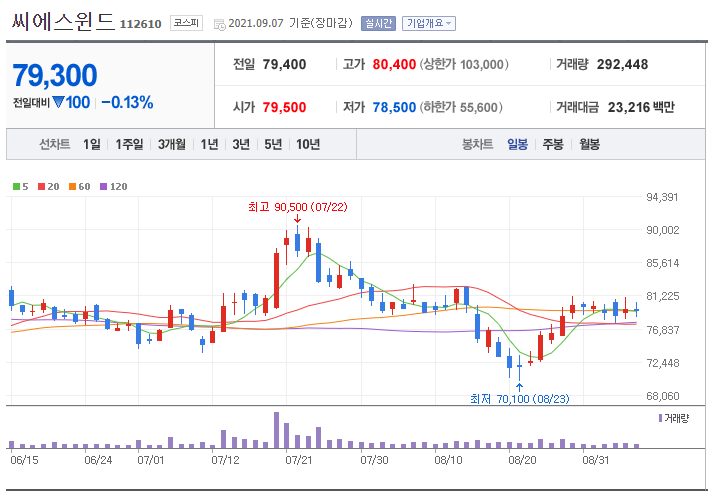
Task: Click the 실시간 button
Action: pyautogui.click(x=378, y=23)
